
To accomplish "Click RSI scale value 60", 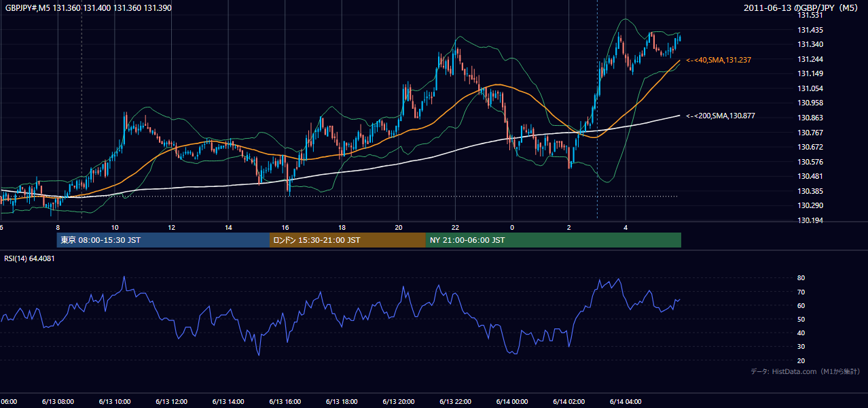I will (x=801, y=305).
